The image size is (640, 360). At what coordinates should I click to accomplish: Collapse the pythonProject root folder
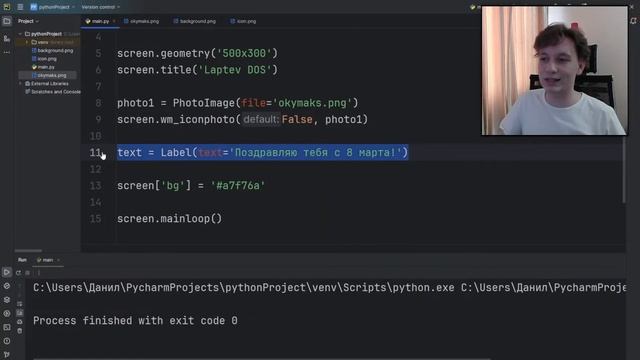click(20, 34)
